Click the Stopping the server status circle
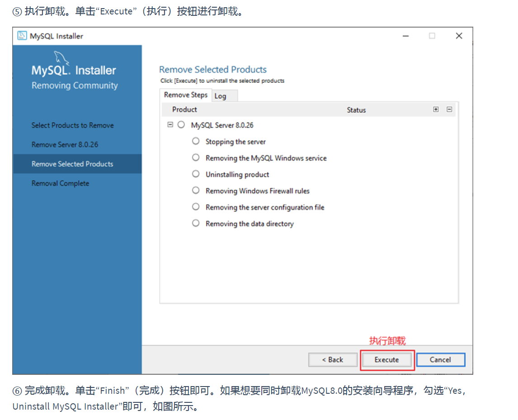This screenshot has height=420, width=518. [x=196, y=141]
